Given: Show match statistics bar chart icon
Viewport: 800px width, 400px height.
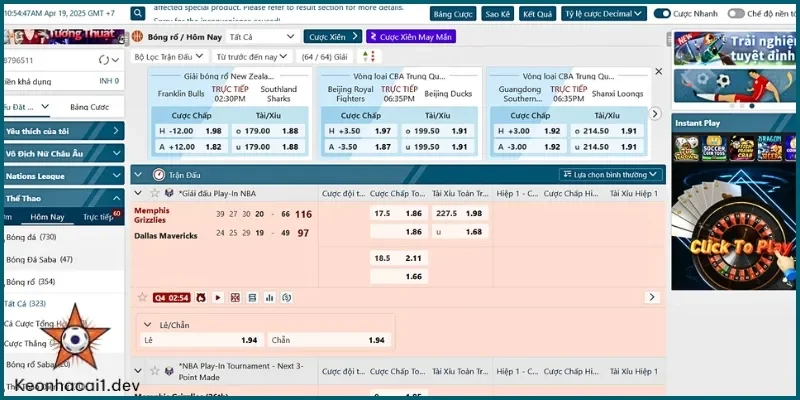Looking at the screenshot, I should click(x=269, y=297).
